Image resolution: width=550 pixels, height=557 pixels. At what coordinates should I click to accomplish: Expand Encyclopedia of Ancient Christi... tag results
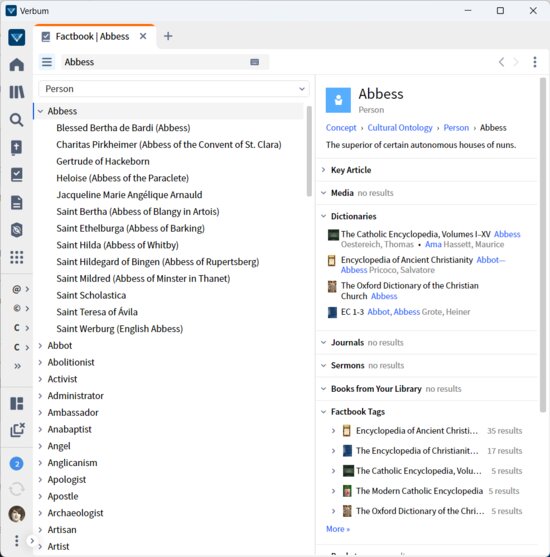[x=333, y=431]
